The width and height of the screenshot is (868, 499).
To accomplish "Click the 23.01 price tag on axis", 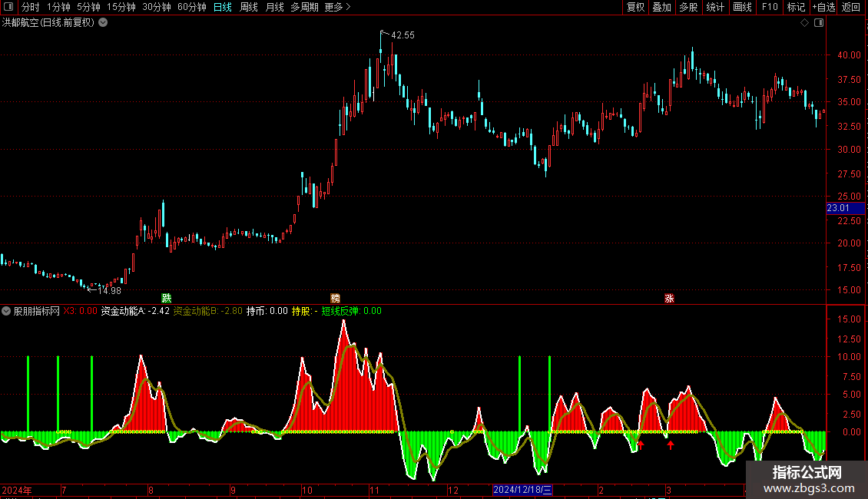I will 845,208.
